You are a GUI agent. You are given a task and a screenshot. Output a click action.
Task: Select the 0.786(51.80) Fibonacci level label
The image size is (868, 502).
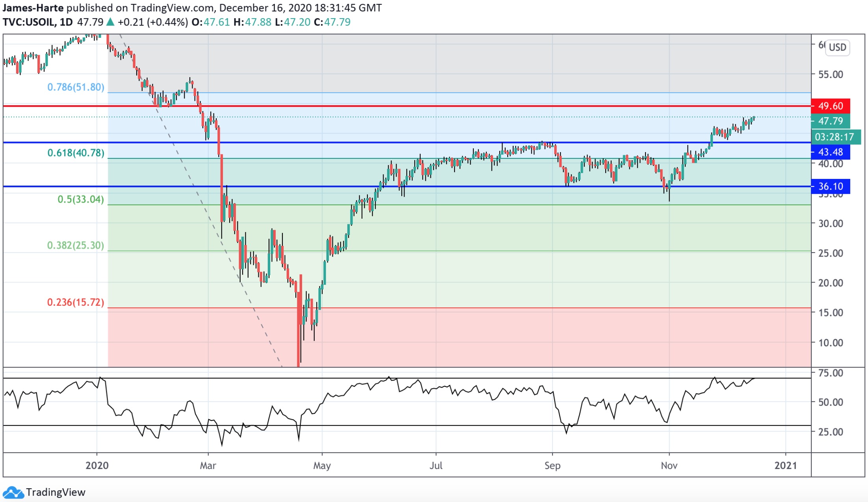click(76, 87)
